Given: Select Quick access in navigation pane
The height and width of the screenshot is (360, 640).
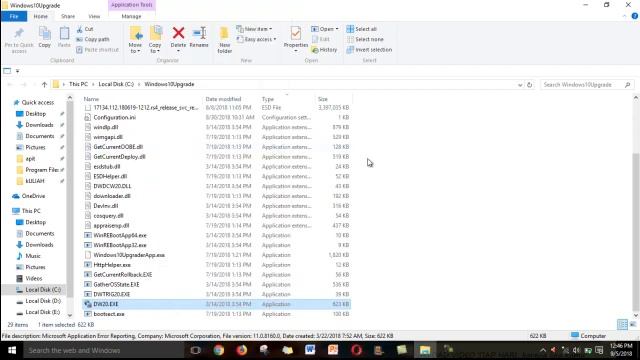Looking at the screenshot, I should 38,102.
